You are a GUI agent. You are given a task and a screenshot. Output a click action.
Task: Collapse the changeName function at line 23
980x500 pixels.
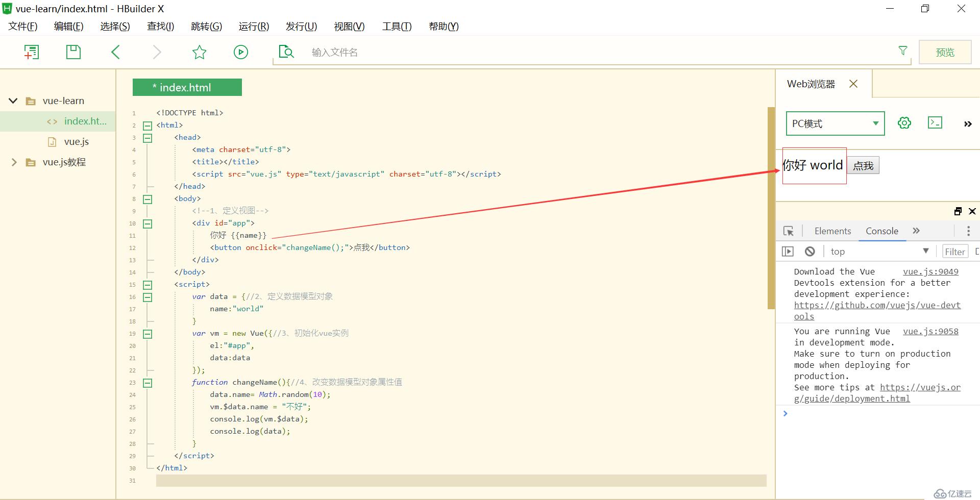point(148,383)
